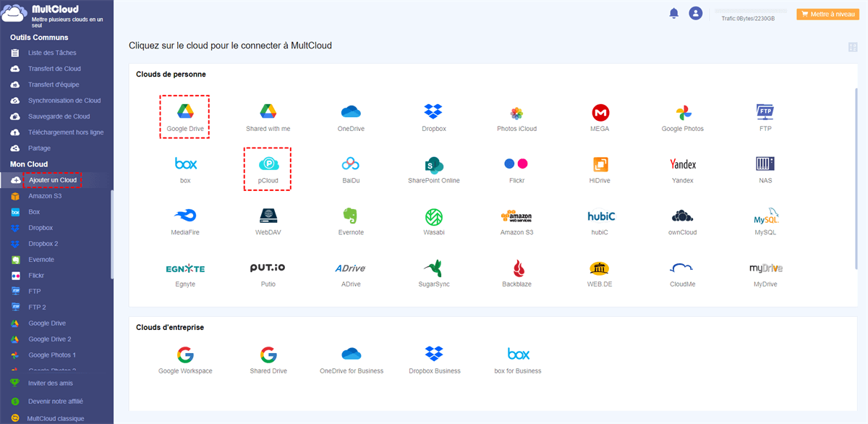Click Ajouter un Cloud in sidebar
Viewport: 868px width, 424px height.
coord(52,180)
